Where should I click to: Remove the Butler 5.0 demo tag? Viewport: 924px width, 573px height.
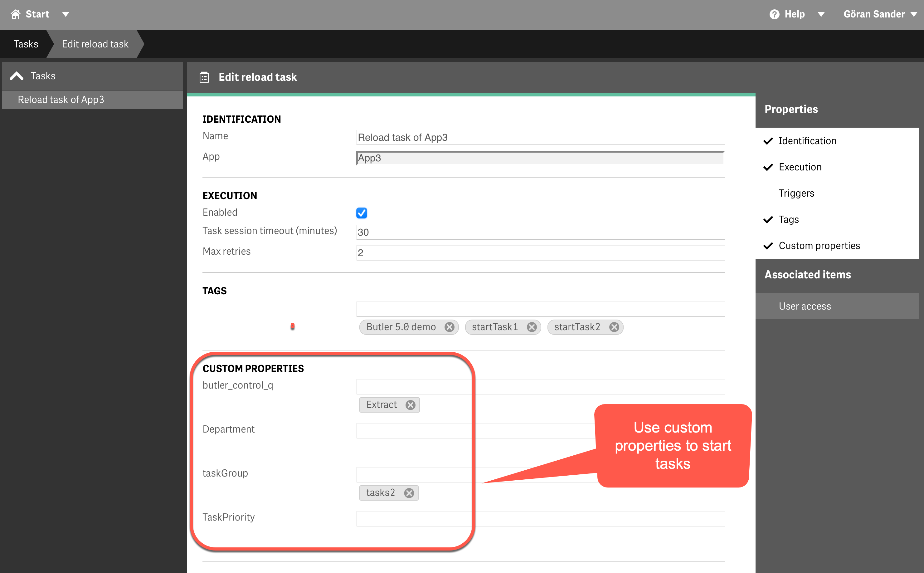449,327
